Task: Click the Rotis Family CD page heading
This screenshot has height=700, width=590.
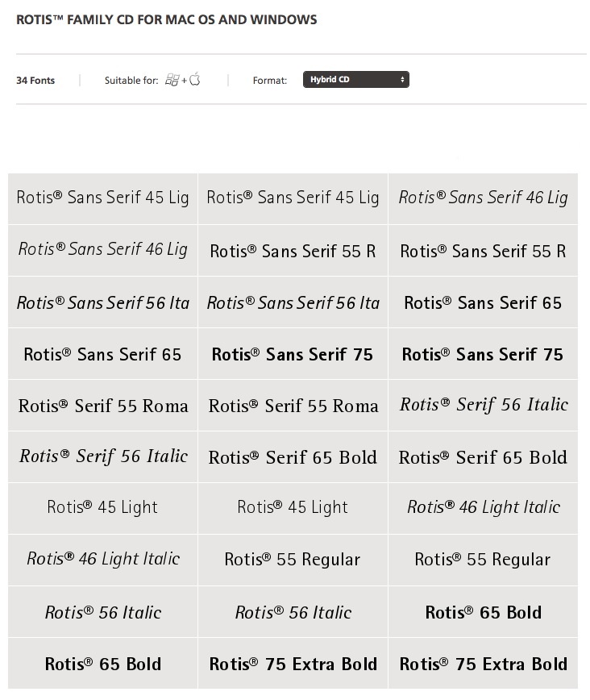Action: pos(167,19)
